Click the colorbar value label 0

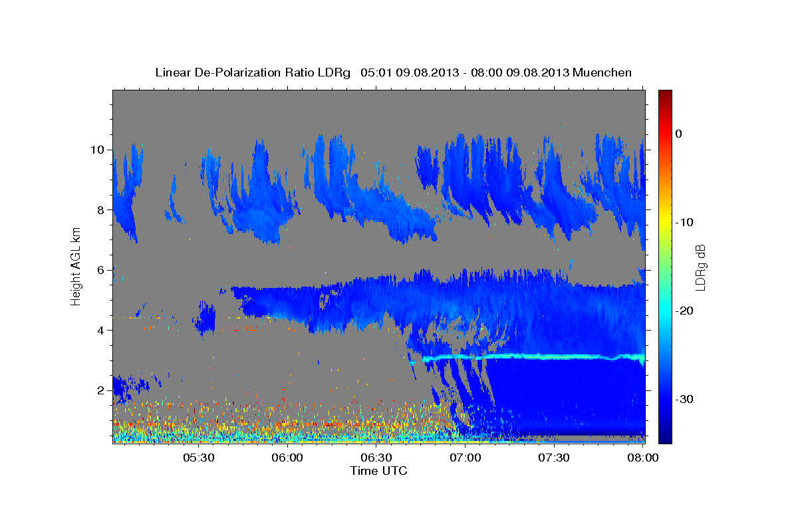678,134
